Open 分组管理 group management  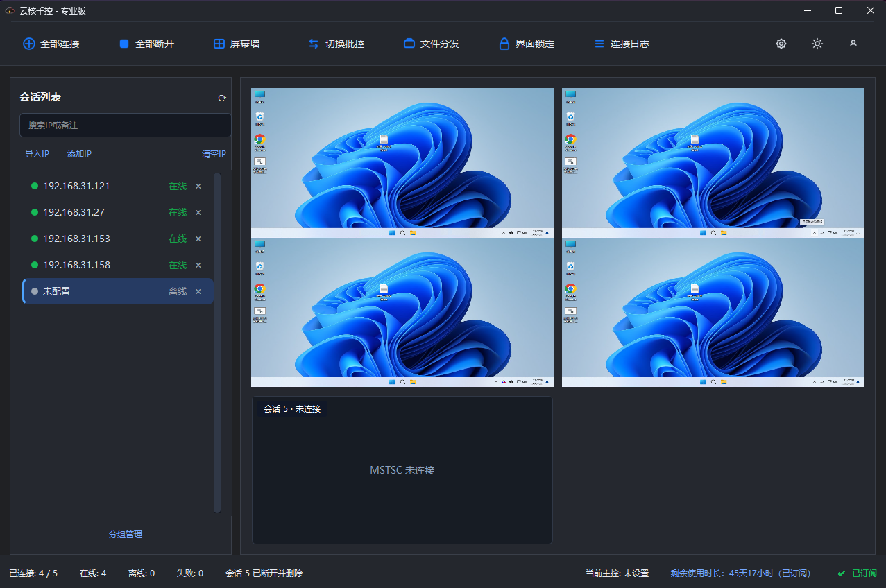(x=126, y=535)
